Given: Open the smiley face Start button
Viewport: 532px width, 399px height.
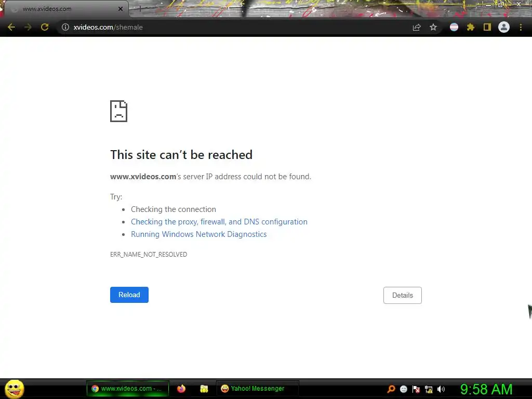Looking at the screenshot, I should (x=14, y=389).
